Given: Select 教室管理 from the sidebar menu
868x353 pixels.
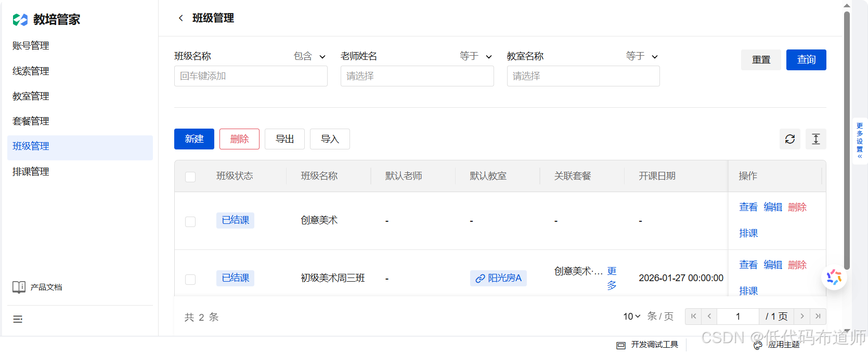Looking at the screenshot, I should click(x=31, y=96).
